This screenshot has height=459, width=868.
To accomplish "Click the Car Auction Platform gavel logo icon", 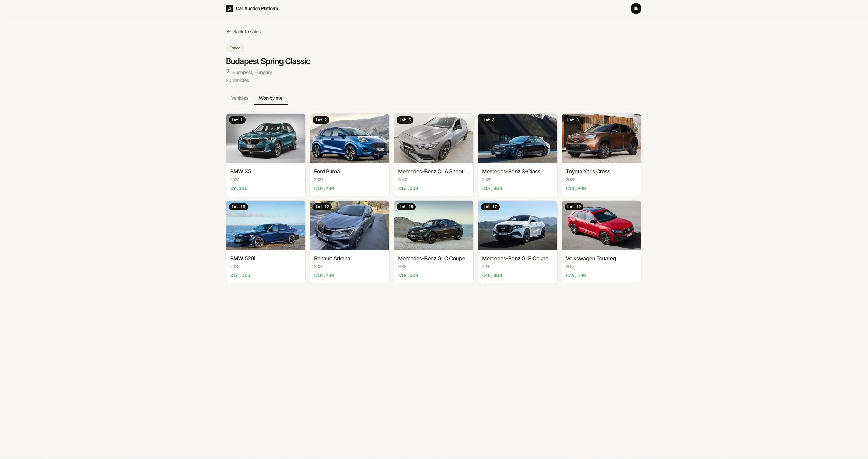I will (x=230, y=8).
